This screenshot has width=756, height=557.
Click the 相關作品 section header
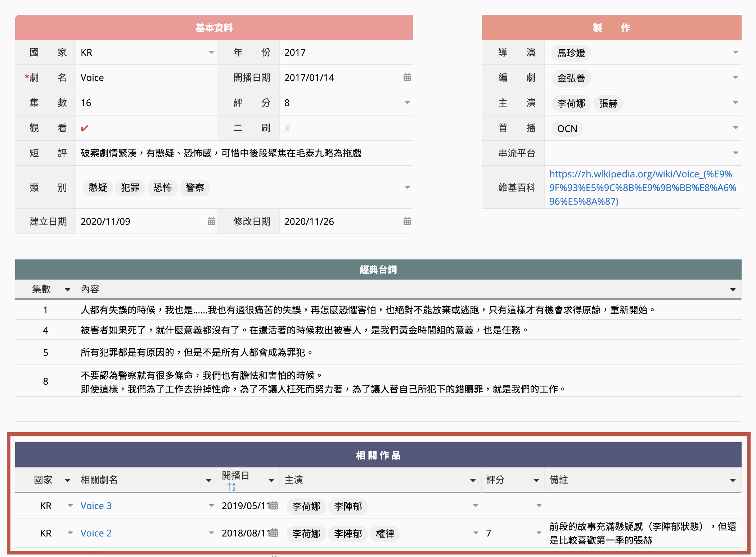(378, 455)
